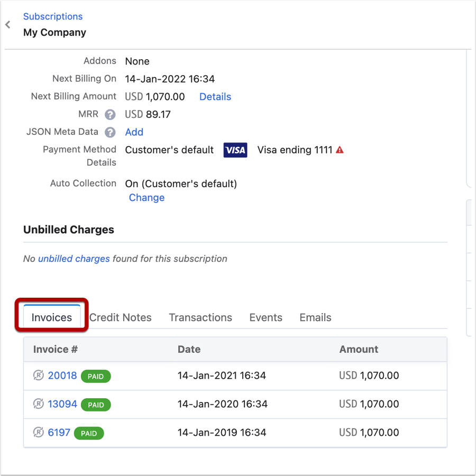Click the back chevron arrow
The image size is (476, 476).
point(8,25)
